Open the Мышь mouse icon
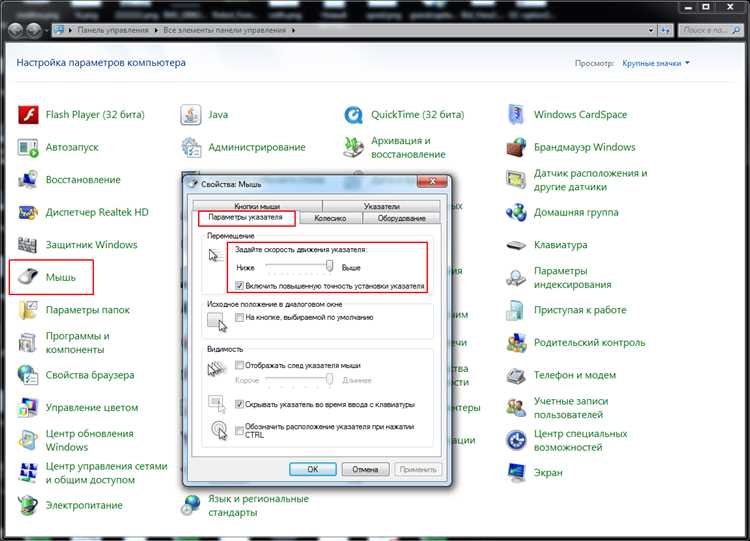This screenshot has width=750, height=541. (28, 277)
